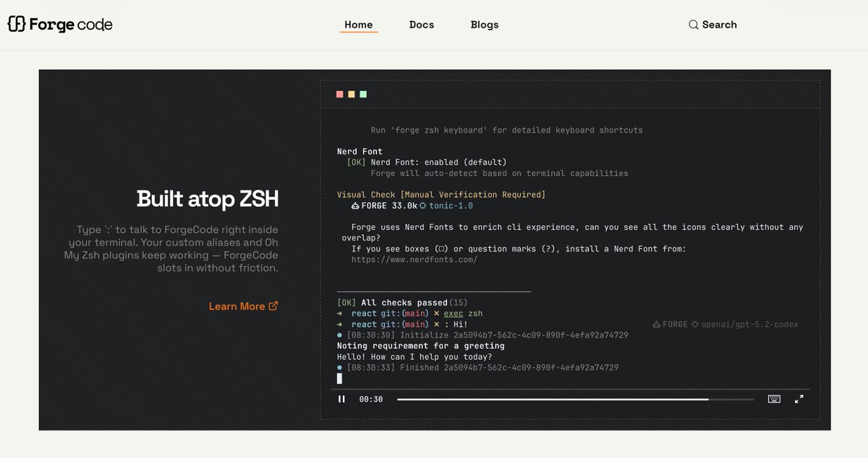This screenshot has width=868, height=458.
Task: Show the keyboard shortcuts icon
Action: [774, 399]
